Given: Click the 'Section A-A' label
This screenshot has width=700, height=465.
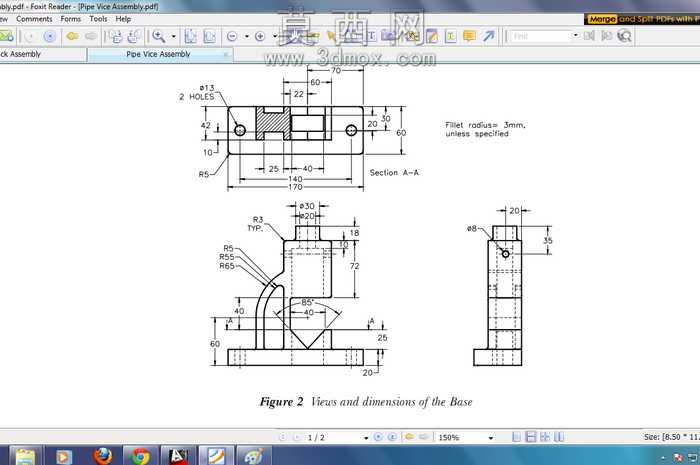Looking at the screenshot, I should tap(394, 173).
